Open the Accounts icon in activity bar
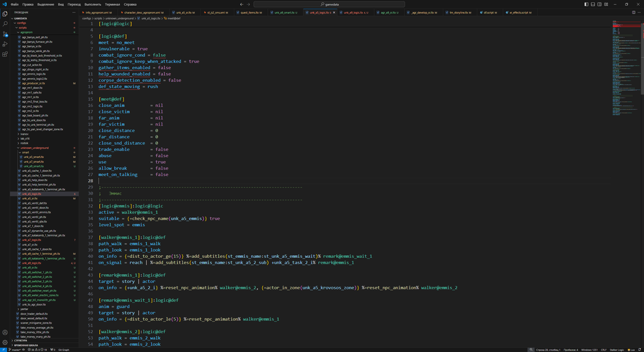Viewport: 644px width, 352px height. pyautogui.click(x=5, y=333)
